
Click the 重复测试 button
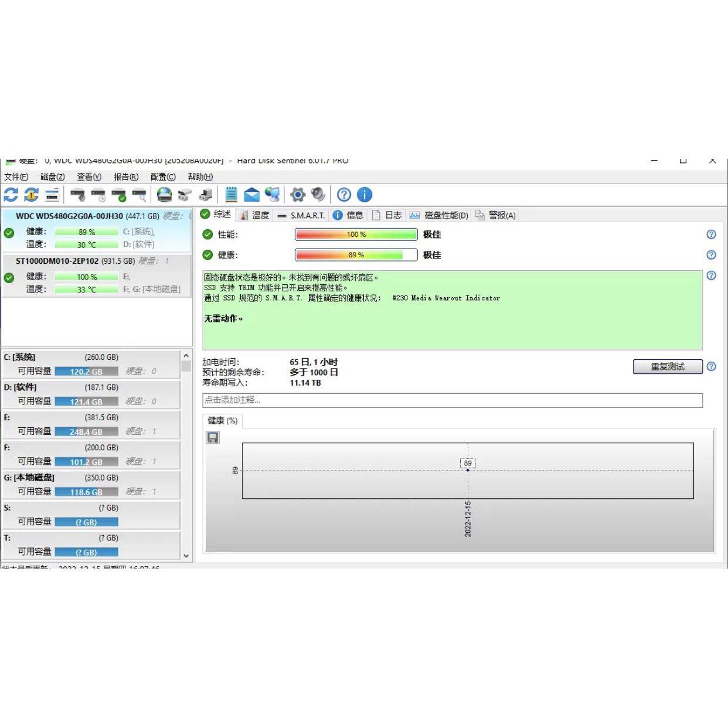[668, 366]
